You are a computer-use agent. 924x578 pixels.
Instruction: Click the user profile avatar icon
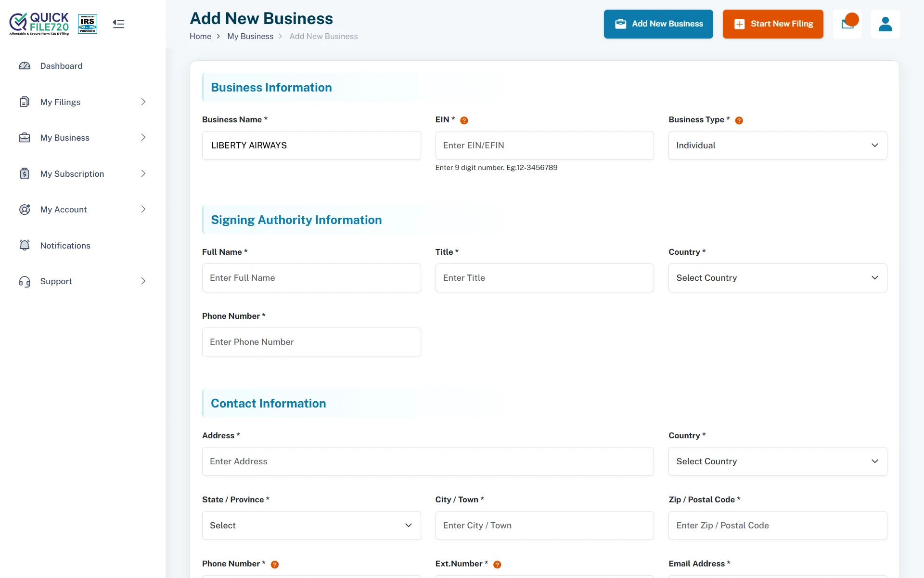885,24
